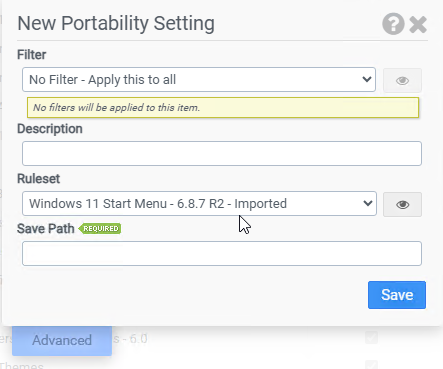Focus the Description text field

tap(222, 153)
